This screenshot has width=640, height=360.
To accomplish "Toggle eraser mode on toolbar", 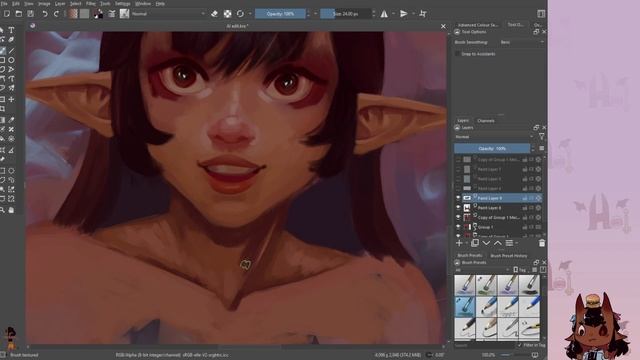I will tap(214, 14).
